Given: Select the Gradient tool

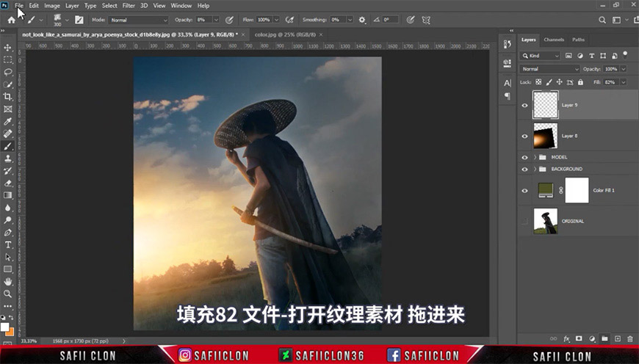Looking at the screenshot, I should coord(8,195).
